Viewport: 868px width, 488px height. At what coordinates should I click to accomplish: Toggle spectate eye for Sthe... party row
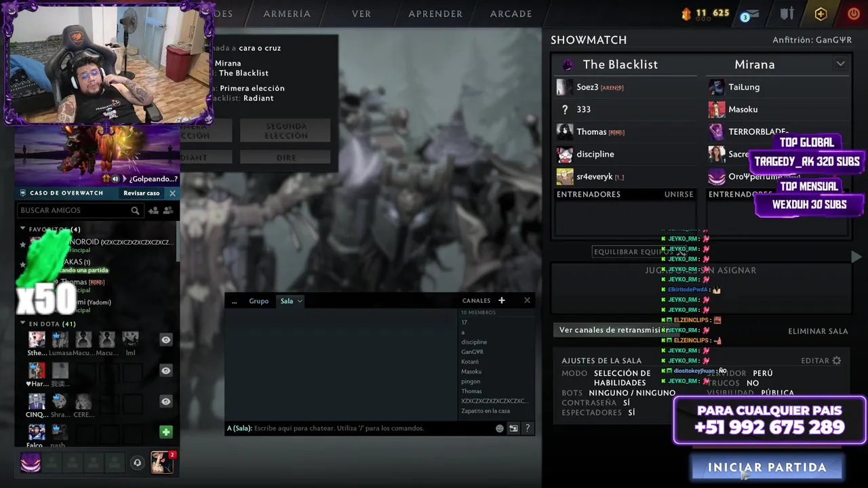(x=166, y=340)
